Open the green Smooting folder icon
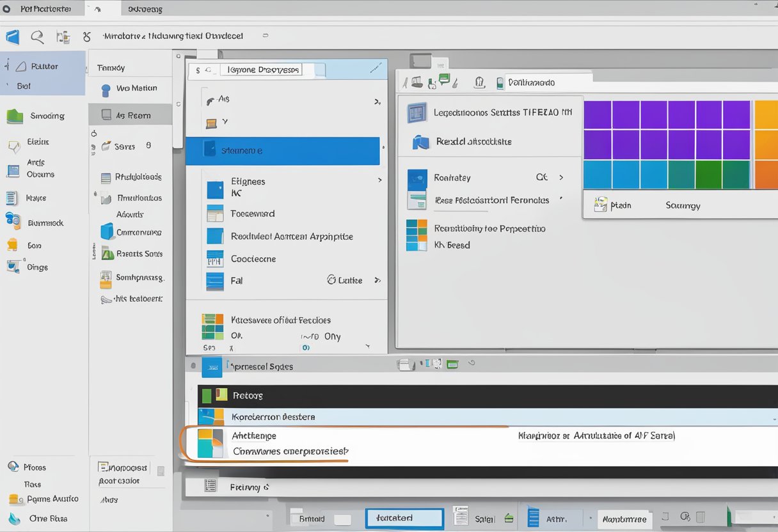Image resolution: width=778 pixels, height=532 pixels. click(x=15, y=116)
